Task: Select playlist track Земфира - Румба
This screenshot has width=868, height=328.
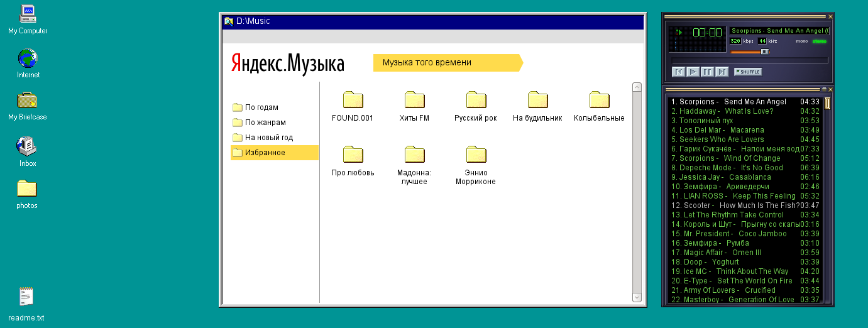Action: coord(745,243)
